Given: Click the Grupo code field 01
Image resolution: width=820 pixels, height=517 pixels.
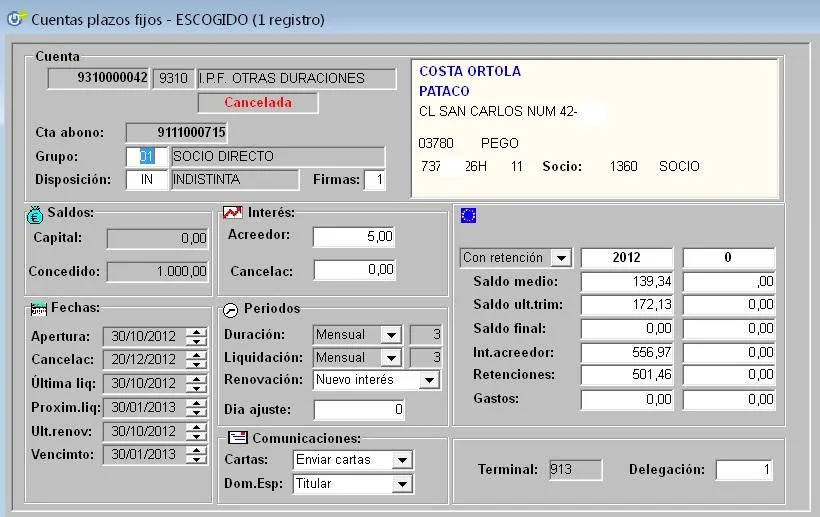Looking at the screenshot, I should [x=147, y=156].
